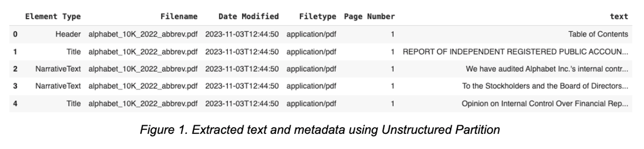
Task: Select the 'We have audited Alphabet' text cell
Action: coord(547,69)
